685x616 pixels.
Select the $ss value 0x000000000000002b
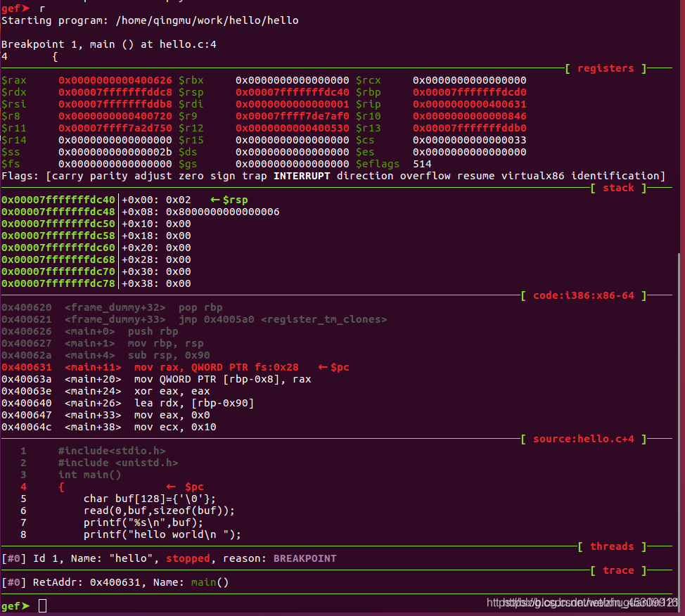point(115,152)
